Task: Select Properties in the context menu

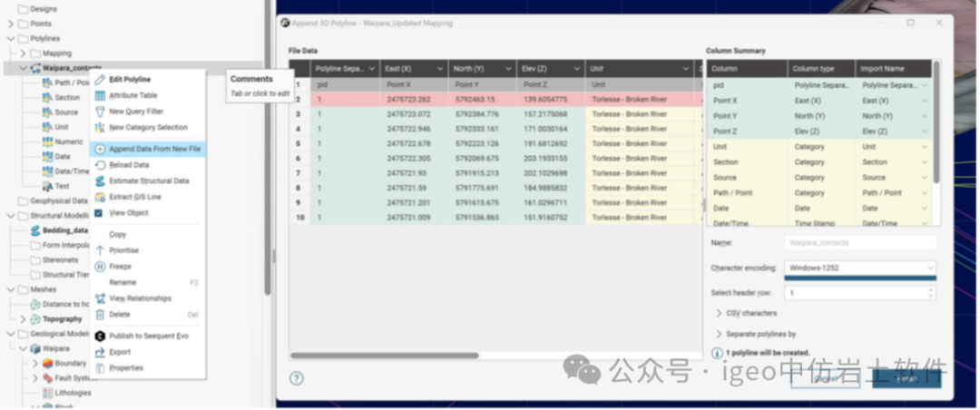Action: (126, 368)
